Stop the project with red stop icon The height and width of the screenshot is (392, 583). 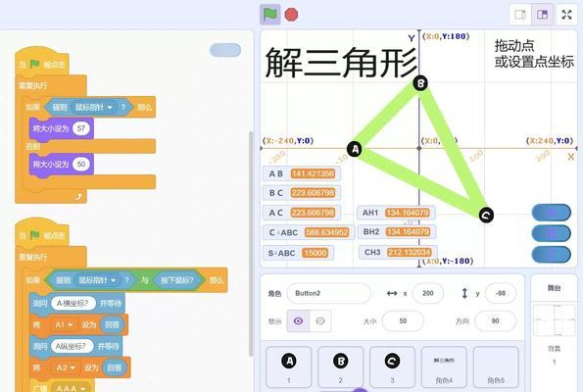(291, 15)
